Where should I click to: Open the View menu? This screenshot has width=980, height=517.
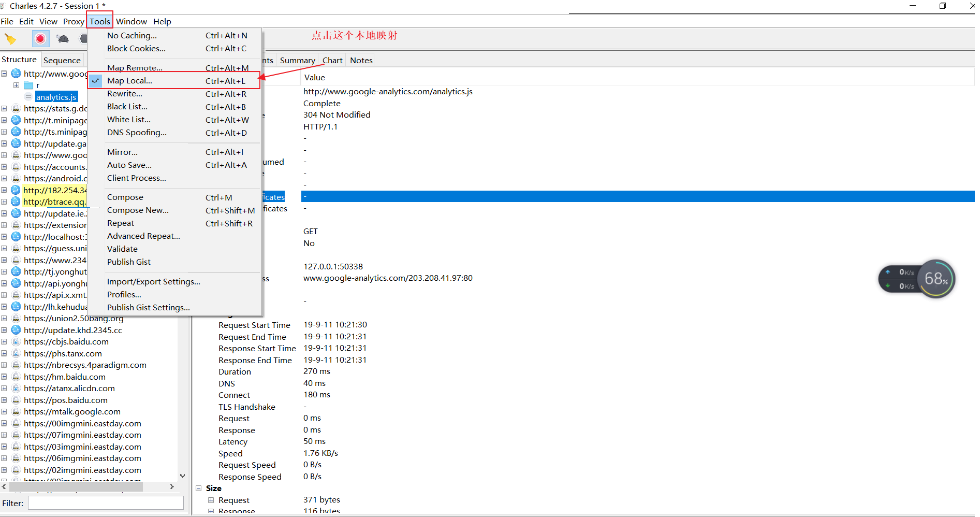[x=48, y=21]
